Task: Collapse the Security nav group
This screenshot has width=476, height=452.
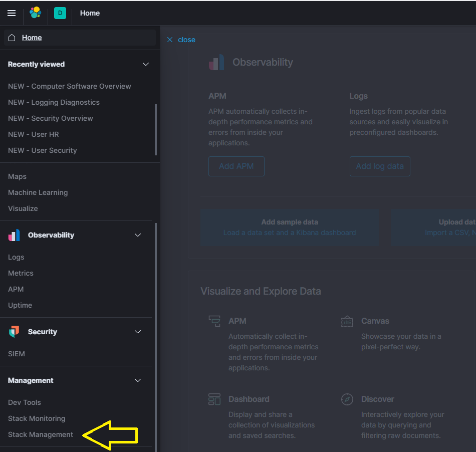Action: click(x=138, y=332)
